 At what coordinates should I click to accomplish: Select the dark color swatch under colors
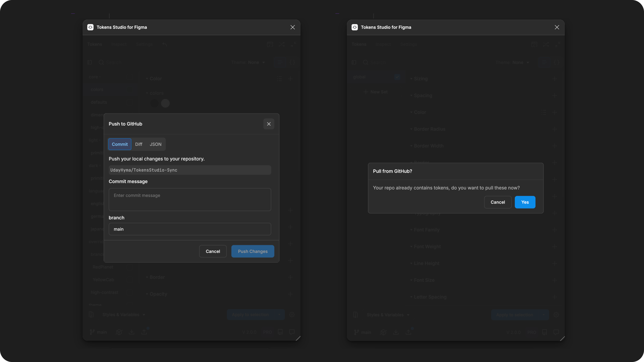(x=154, y=103)
